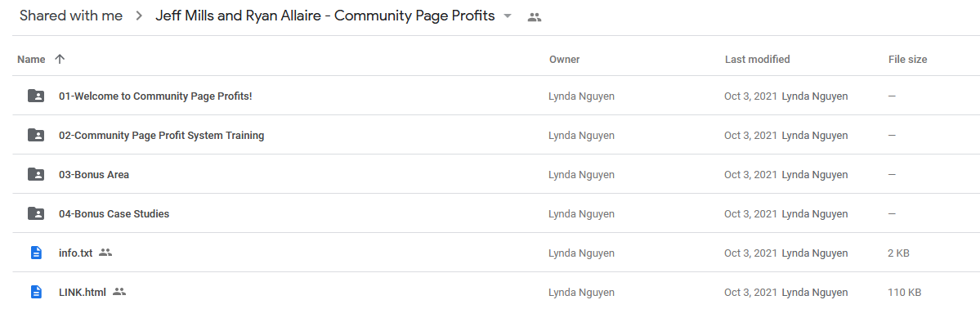
Task: Select the LINK.html file name
Action: [x=83, y=292]
